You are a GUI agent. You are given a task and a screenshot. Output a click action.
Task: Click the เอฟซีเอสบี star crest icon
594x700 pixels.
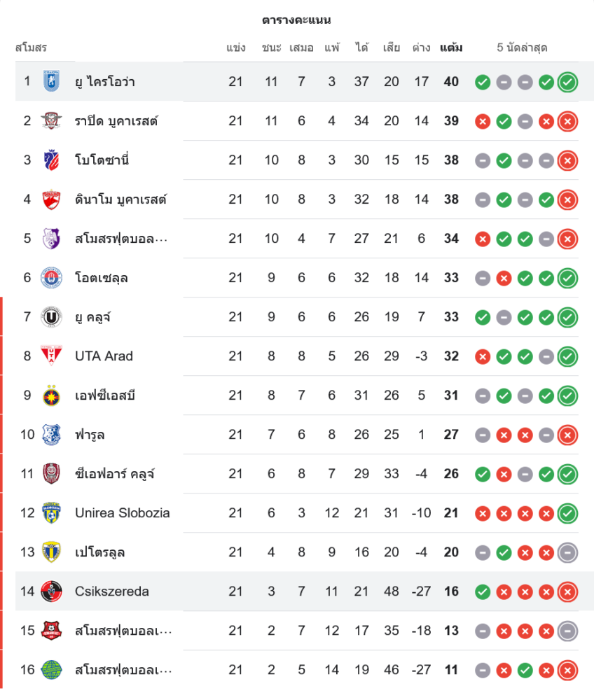50,395
